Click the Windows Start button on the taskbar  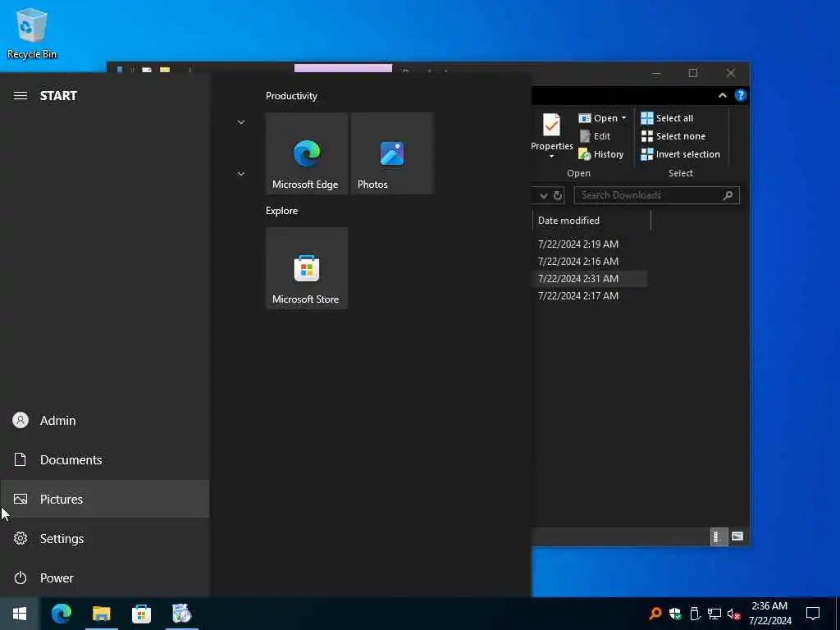coord(20,614)
